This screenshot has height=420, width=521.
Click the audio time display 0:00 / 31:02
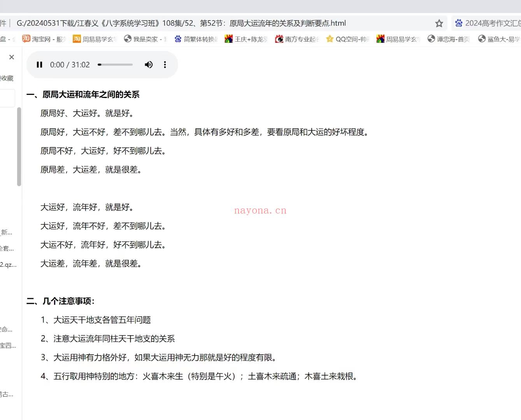(70, 65)
